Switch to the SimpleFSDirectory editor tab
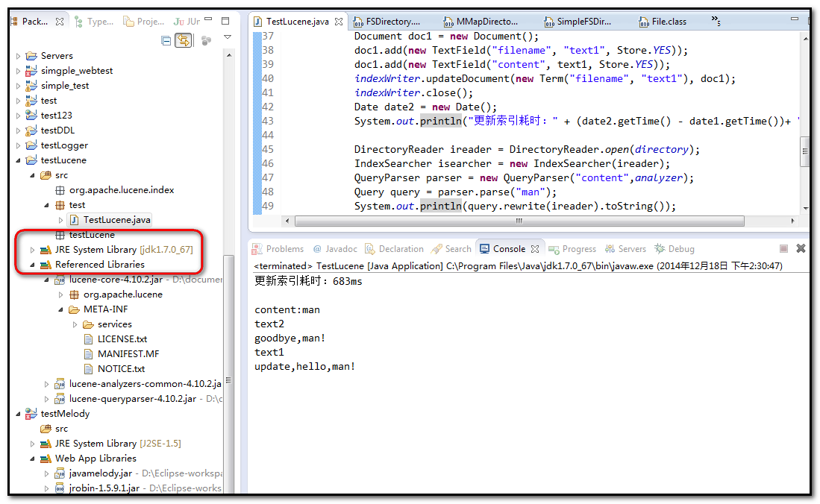This screenshot has height=504, width=820. [578, 22]
